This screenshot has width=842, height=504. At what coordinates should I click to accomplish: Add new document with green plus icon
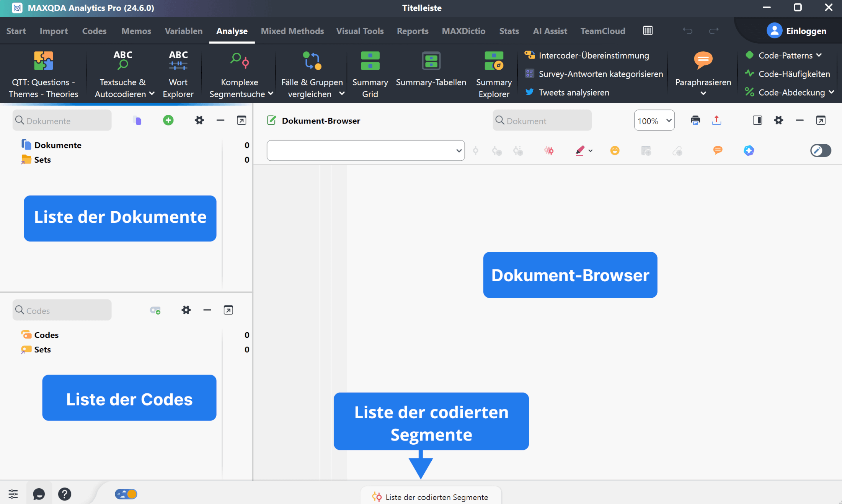coord(168,120)
